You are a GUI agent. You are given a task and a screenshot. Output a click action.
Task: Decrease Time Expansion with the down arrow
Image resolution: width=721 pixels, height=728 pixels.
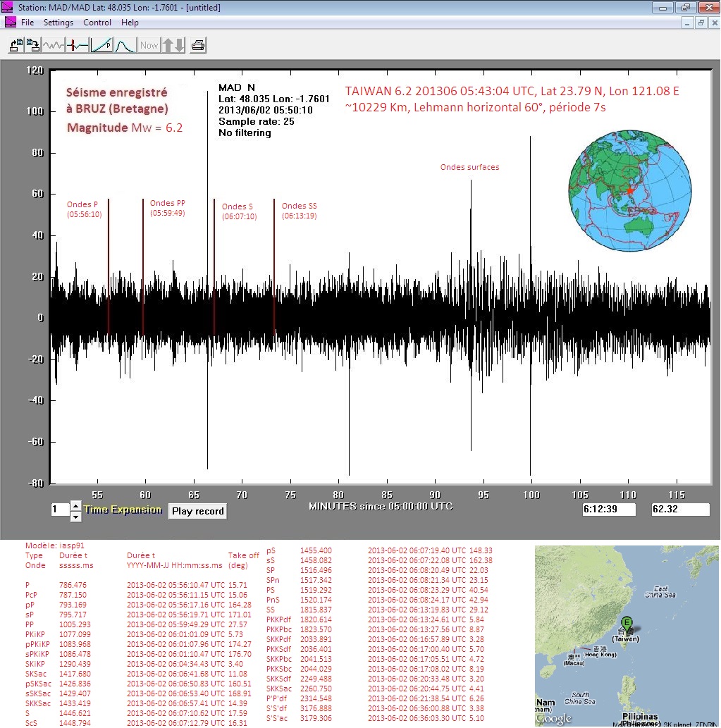(76, 517)
